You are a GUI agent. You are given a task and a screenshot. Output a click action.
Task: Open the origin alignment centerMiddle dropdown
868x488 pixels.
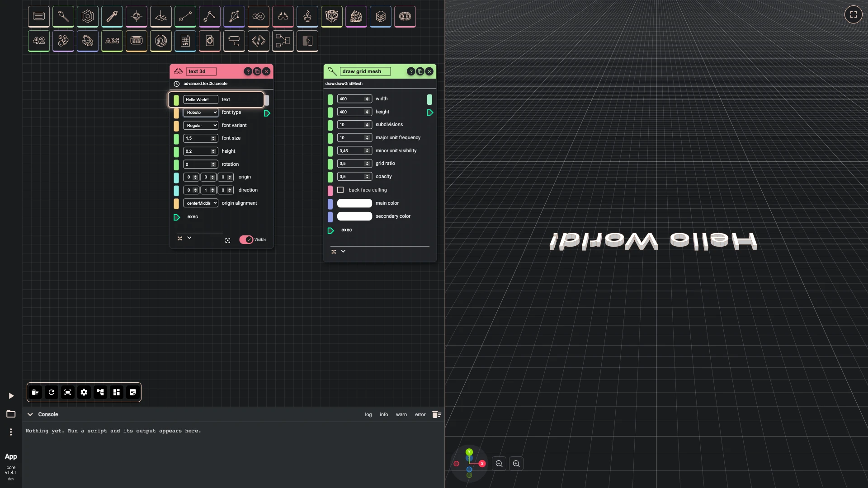pyautogui.click(x=201, y=203)
